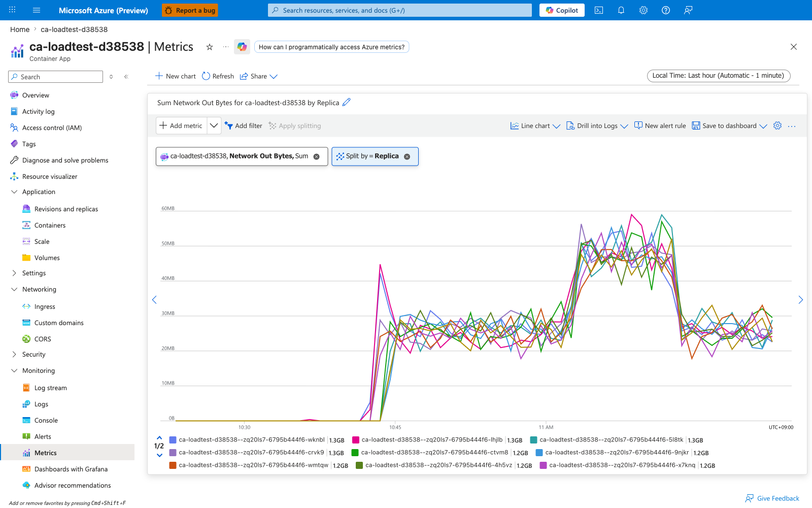Open Log stream in the sidebar
The image size is (812, 508).
point(51,388)
